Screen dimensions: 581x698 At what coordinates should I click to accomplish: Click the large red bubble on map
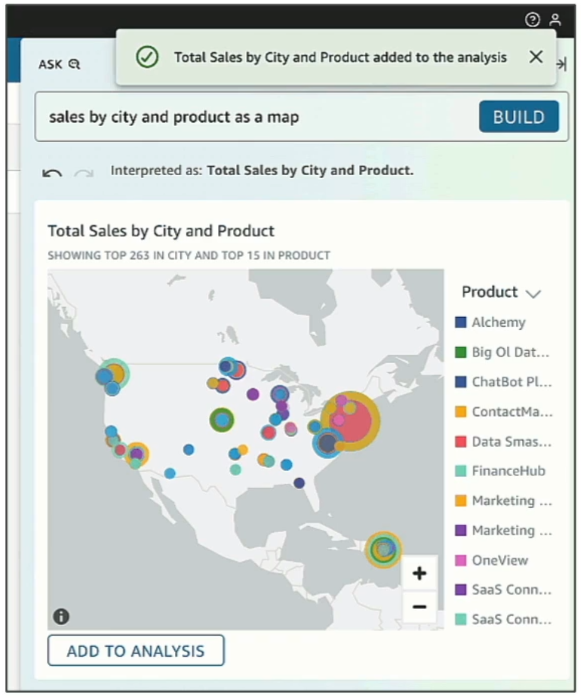[x=355, y=422]
